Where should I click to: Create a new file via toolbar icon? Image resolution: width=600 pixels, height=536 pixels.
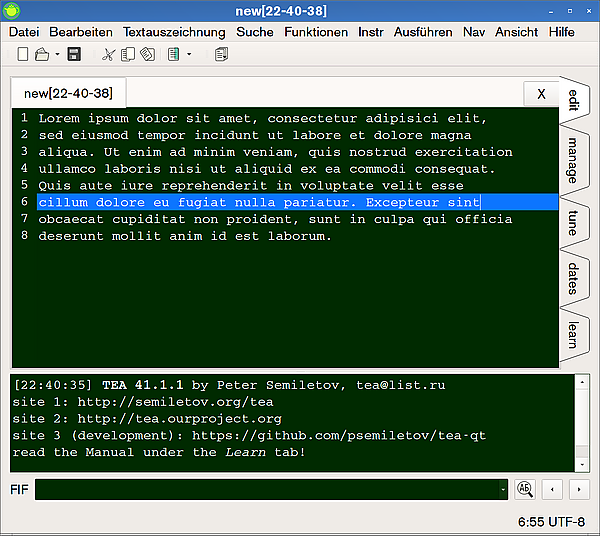click(x=23, y=54)
